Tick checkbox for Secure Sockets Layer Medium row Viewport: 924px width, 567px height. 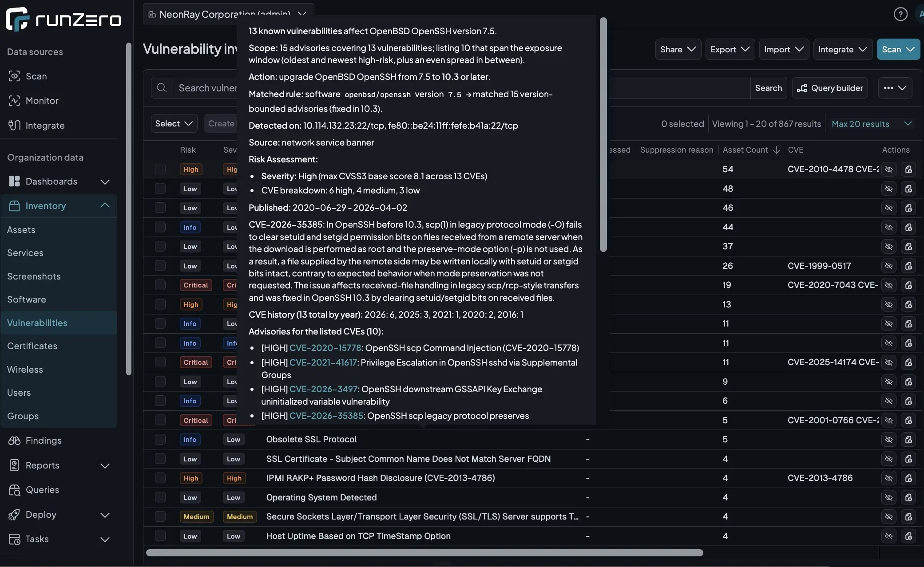[160, 517]
